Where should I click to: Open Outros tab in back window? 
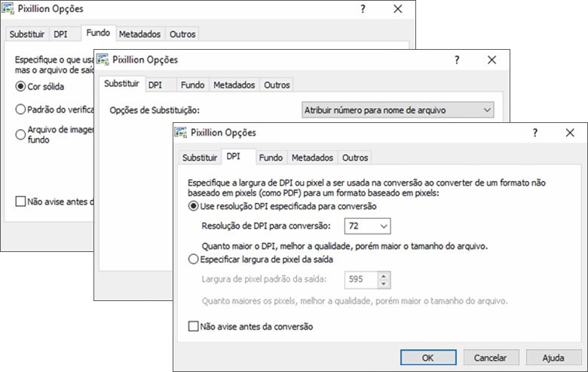click(x=182, y=34)
